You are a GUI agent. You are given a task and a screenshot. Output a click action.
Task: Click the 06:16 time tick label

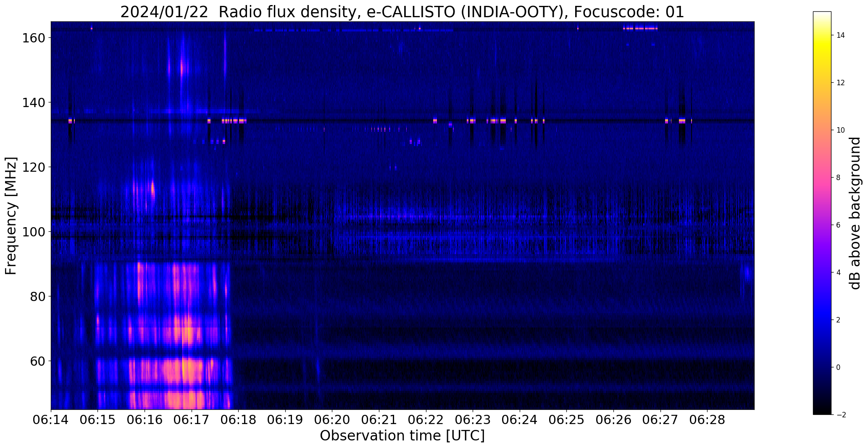(145, 420)
